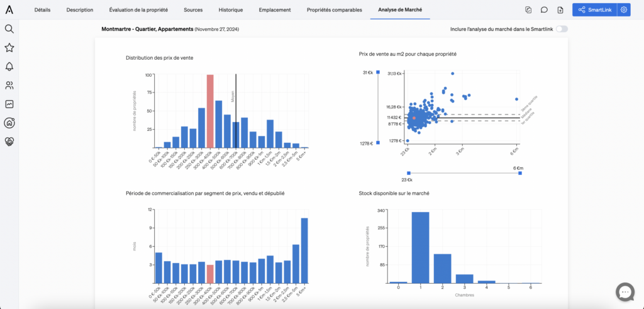Click the far-right scatter point near 6 €m
644x309 pixels.
[517, 99]
